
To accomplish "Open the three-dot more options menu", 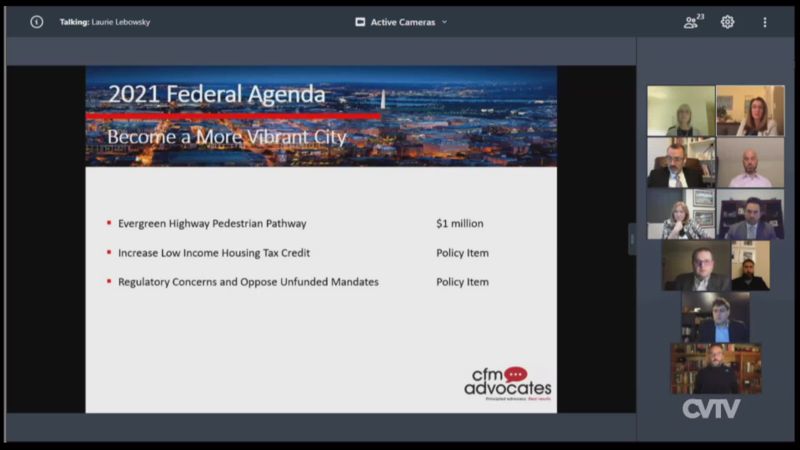I will coord(765,21).
